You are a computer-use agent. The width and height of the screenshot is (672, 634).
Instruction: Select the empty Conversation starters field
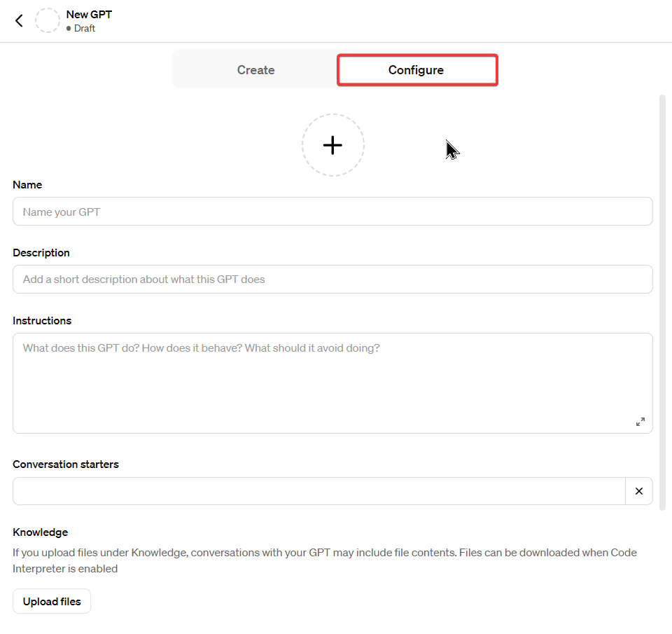point(318,490)
